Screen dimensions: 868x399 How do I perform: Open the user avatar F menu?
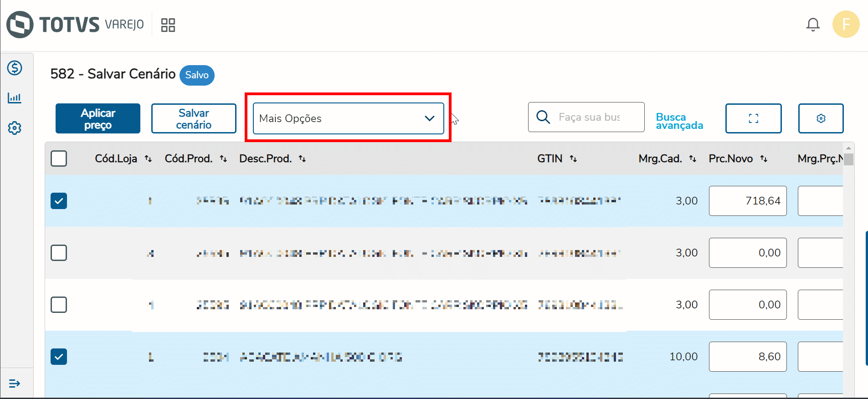(846, 24)
